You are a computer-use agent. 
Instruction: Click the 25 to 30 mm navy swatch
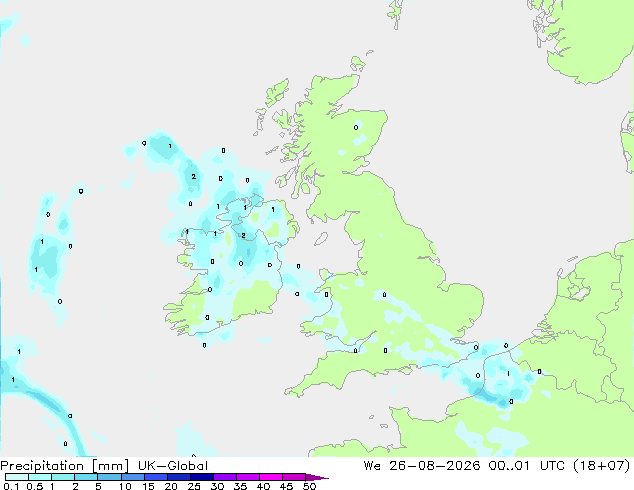coord(201,477)
